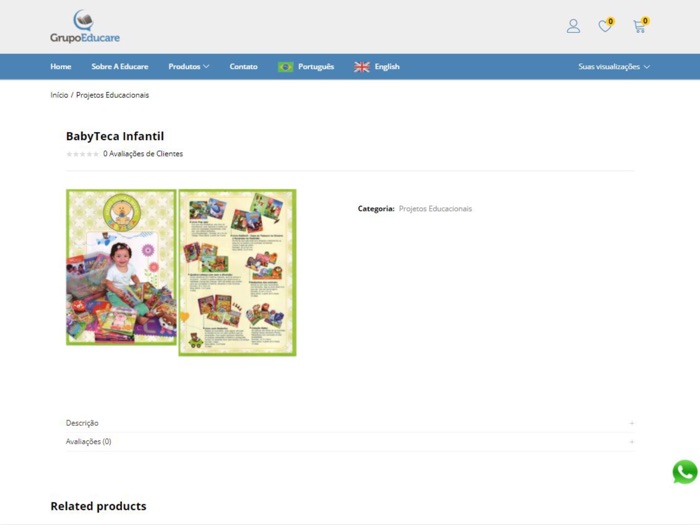The image size is (700, 525).
Task: Switch language to Português
Action: coord(316,67)
